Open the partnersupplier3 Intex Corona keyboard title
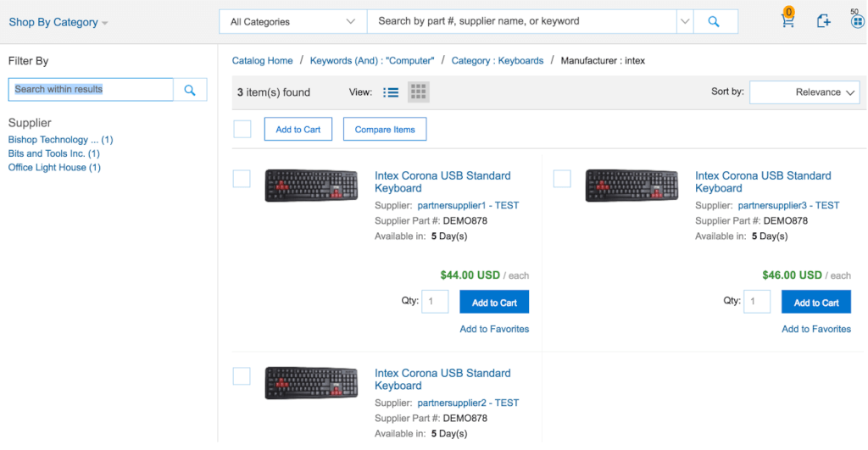868x450 pixels. coord(763,182)
